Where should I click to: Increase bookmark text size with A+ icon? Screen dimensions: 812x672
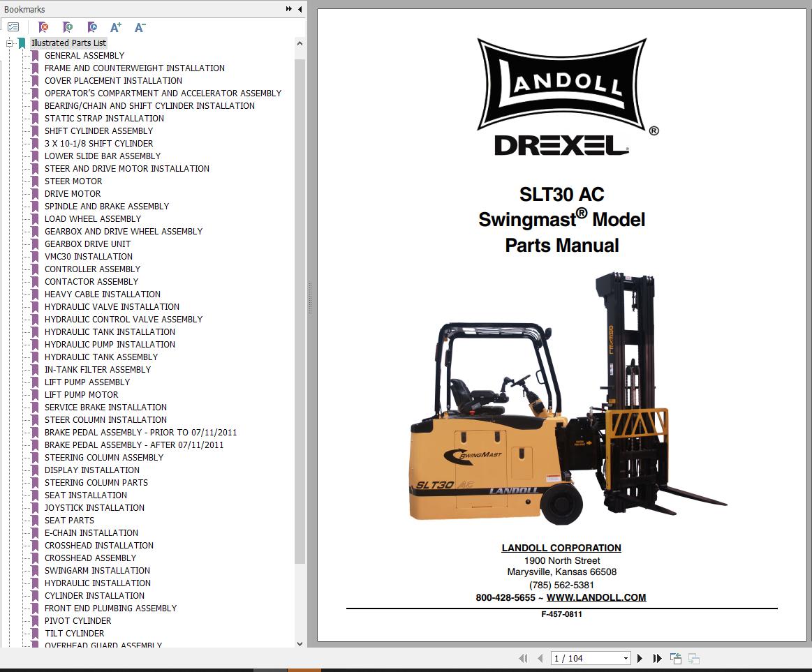pyautogui.click(x=116, y=27)
